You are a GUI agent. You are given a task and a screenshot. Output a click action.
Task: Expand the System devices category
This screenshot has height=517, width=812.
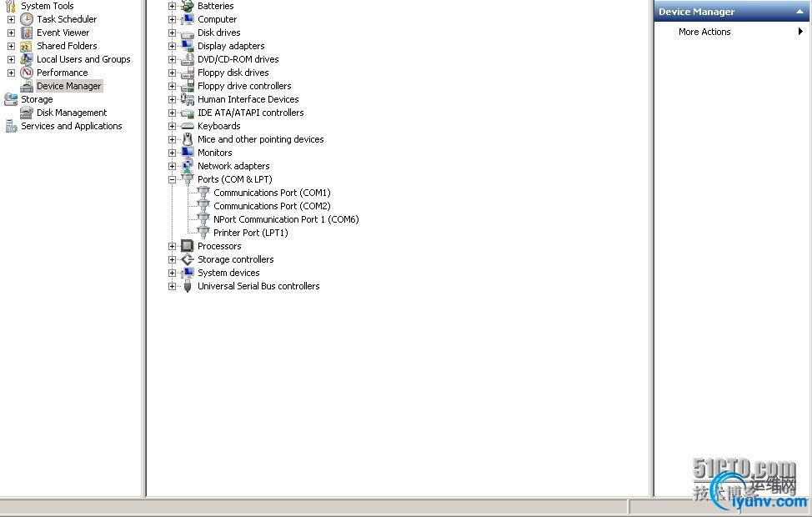[x=172, y=273]
